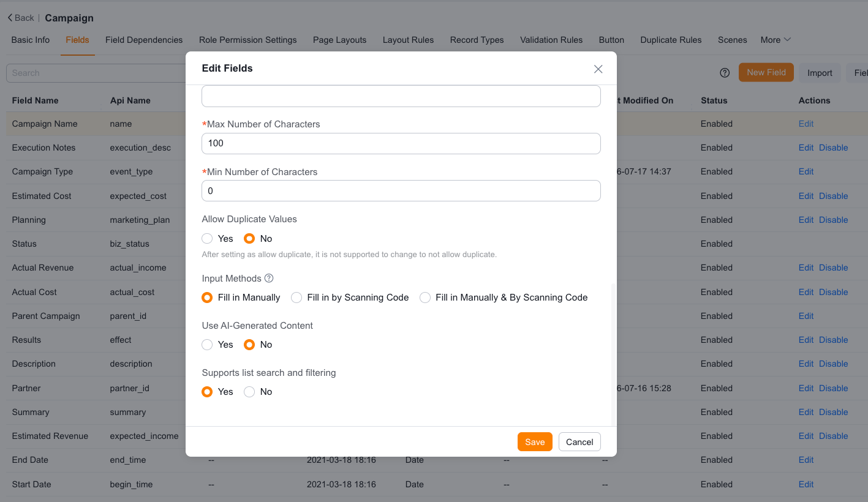Close the Edit Fields dialog
The height and width of the screenshot is (502, 868).
pos(598,69)
